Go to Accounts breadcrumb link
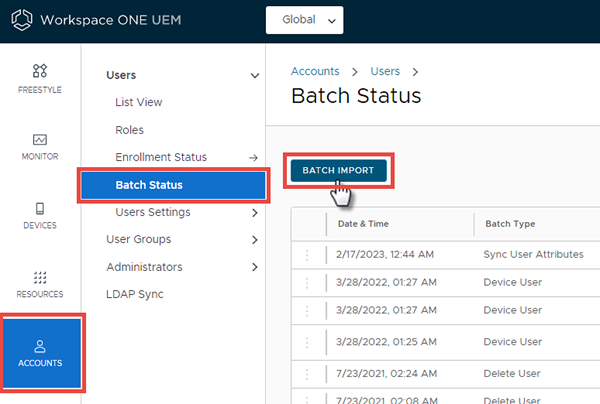The height and width of the screenshot is (404, 600). 315,71
